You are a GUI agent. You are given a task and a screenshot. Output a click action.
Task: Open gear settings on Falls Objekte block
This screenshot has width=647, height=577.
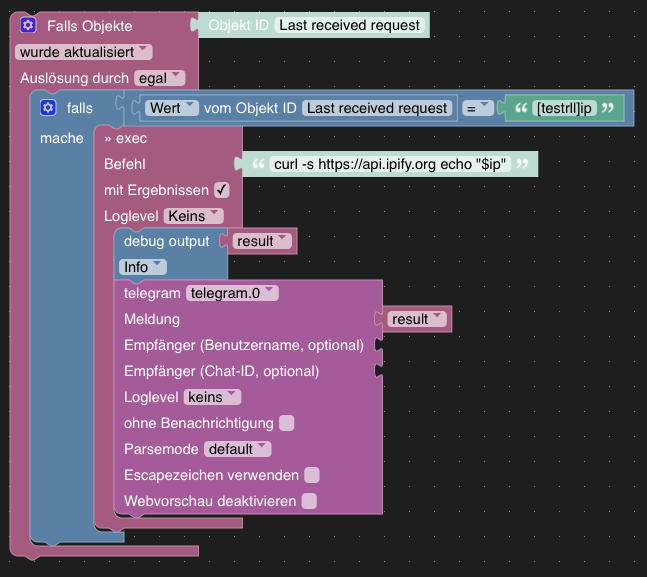point(28,25)
